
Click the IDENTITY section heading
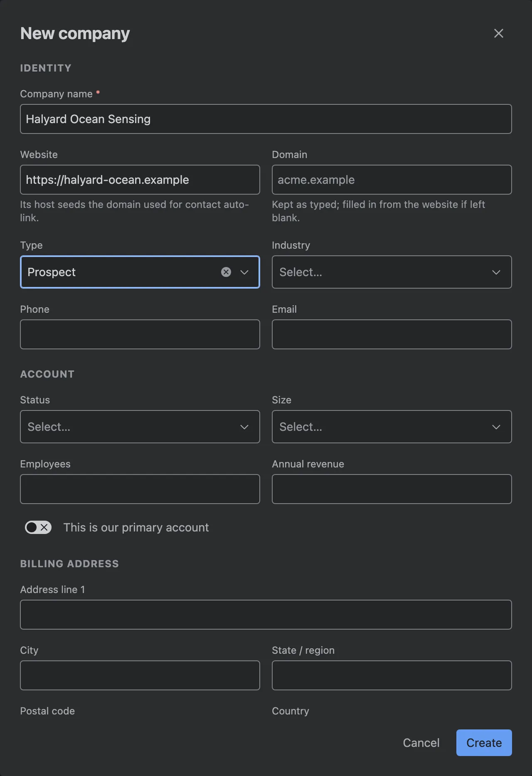[x=46, y=68]
